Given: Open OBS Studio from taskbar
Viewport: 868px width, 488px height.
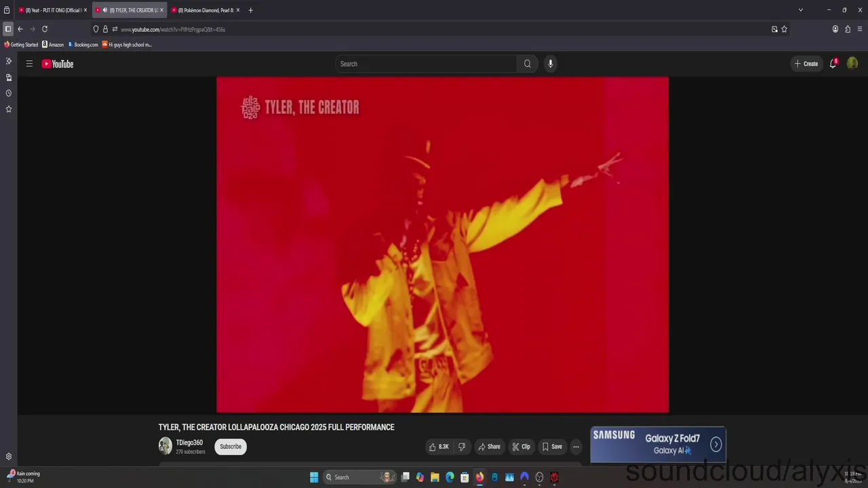Looking at the screenshot, I should tap(539, 477).
